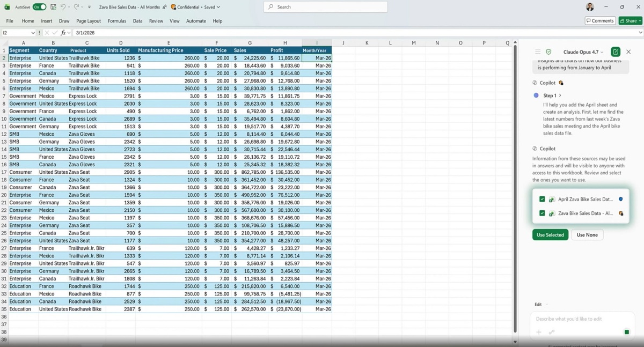Select column header E
The width and height of the screenshot is (644, 347).
169,43
